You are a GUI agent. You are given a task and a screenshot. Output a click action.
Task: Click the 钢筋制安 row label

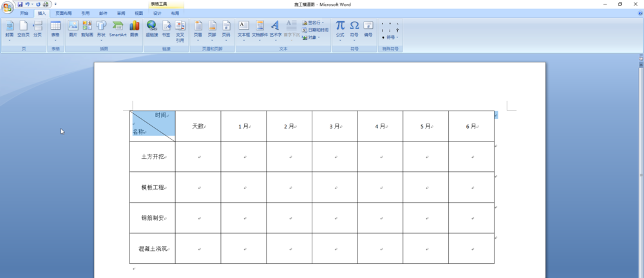pos(153,218)
